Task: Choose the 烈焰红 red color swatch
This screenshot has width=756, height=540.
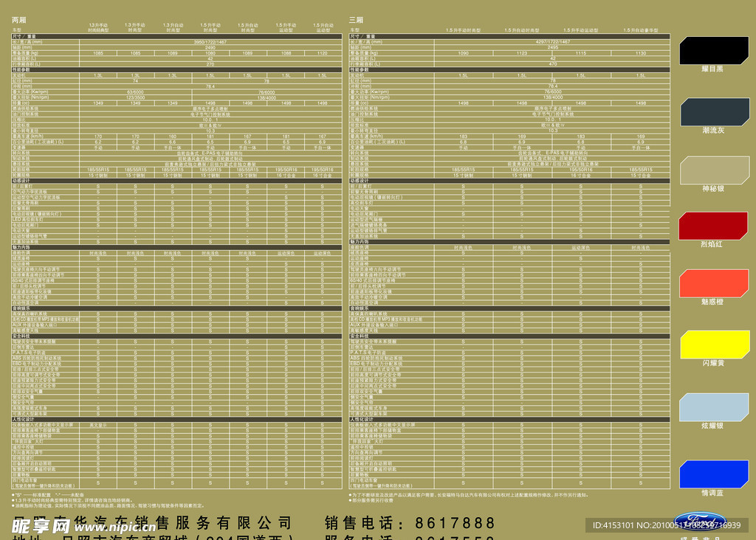Action: (713, 226)
